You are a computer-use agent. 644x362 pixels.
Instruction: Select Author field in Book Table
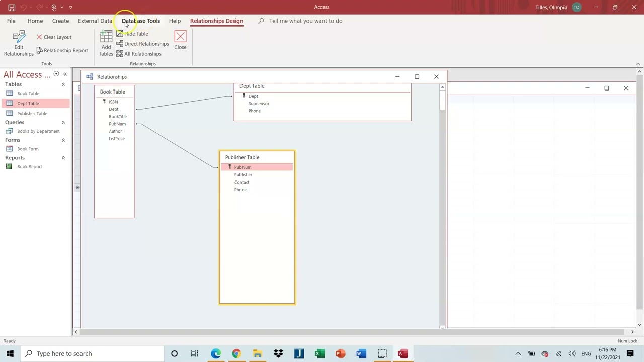coord(114,131)
